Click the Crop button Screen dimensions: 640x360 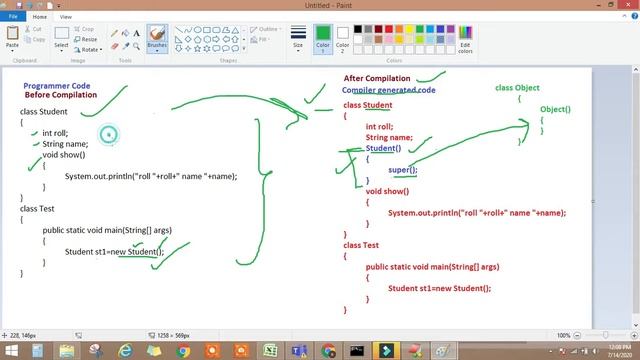pos(84,29)
